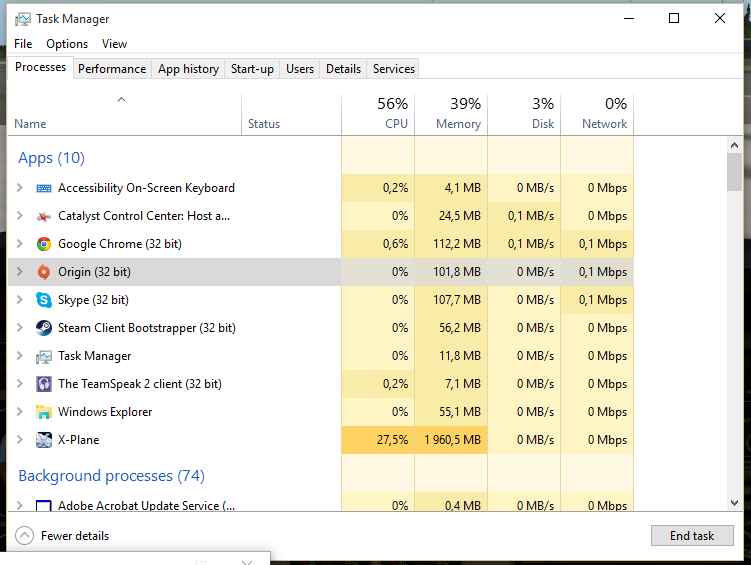Open the View menu
The width and height of the screenshot is (751, 565).
(x=114, y=44)
